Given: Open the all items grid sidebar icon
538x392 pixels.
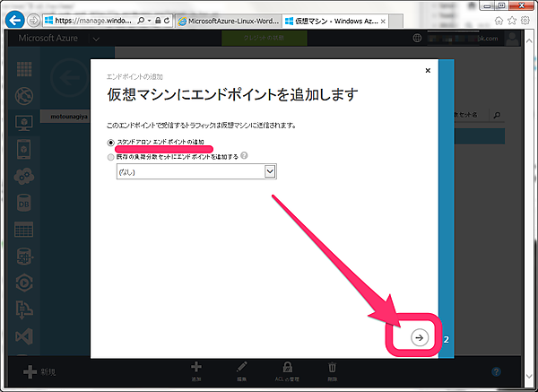Looking at the screenshot, I should (x=24, y=68).
